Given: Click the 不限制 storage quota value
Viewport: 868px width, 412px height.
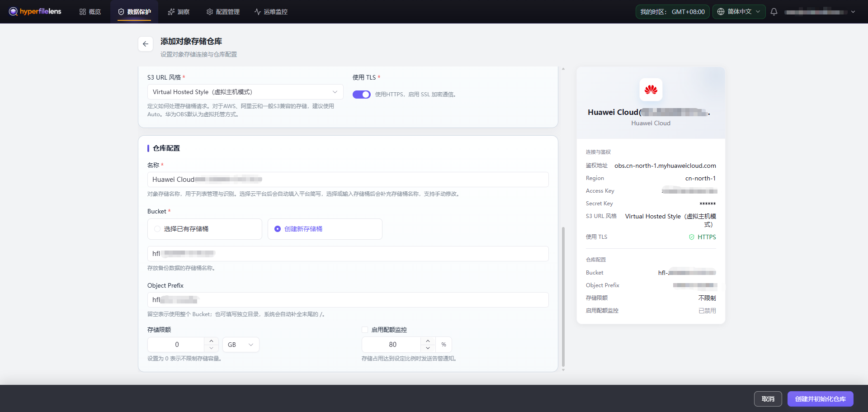Looking at the screenshot, I should coord(707,298).
